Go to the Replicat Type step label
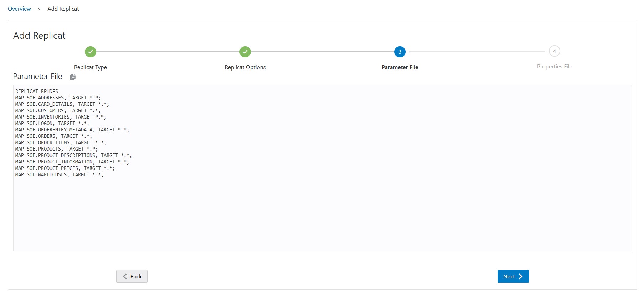Image resolution: width=644 pixels, height=297 pixels. click(x=91, y=67)
